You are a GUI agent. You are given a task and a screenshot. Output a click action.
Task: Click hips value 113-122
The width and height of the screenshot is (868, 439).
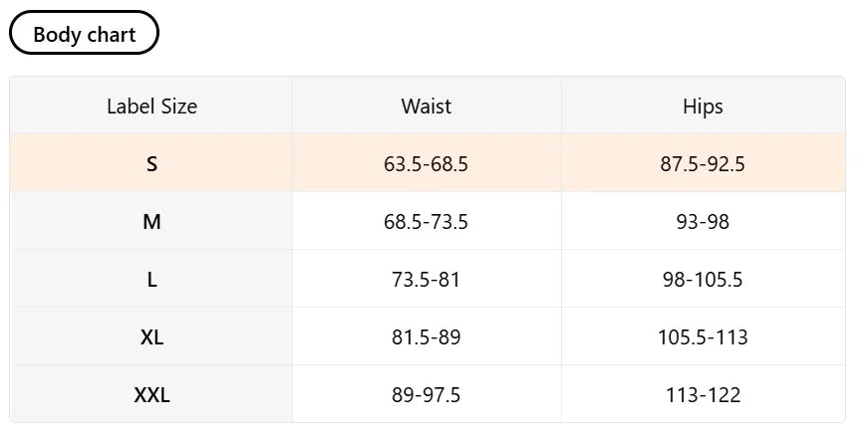[703, 395]
